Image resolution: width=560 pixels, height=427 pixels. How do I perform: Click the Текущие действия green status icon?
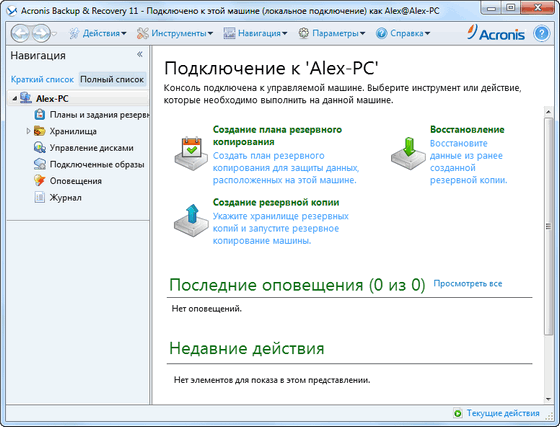pyautogui.click(x=458, y=413)
